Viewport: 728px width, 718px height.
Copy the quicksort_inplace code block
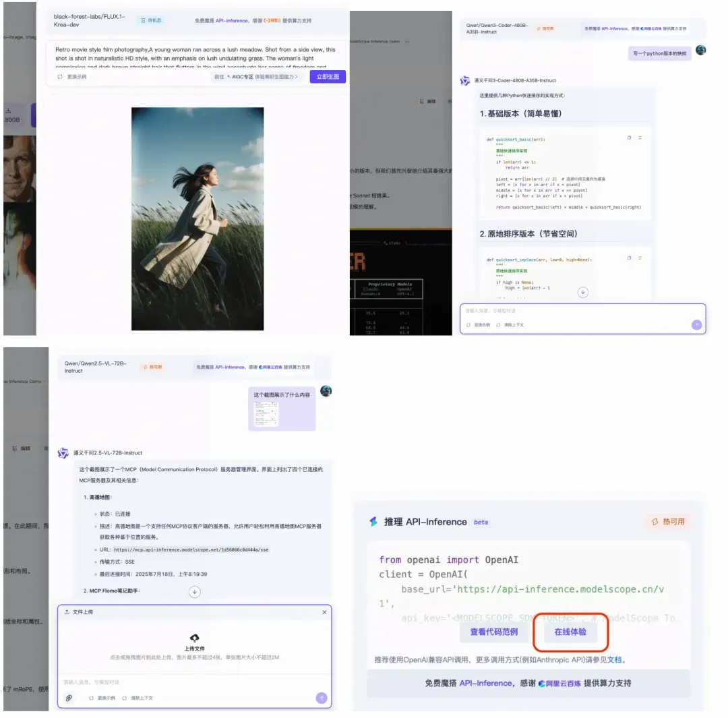[629, 258]
